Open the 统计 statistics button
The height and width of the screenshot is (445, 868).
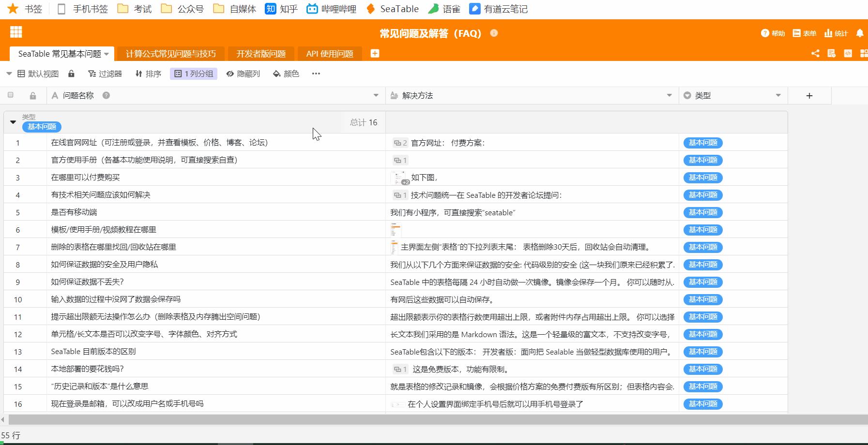[836, 33]
